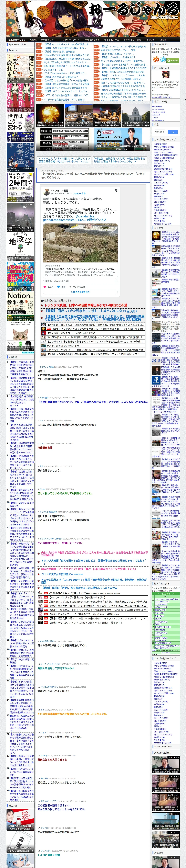The image size is (186, 868).
Task: Open the tweet's 160件の返信を読む button
Action: [80, 292]
